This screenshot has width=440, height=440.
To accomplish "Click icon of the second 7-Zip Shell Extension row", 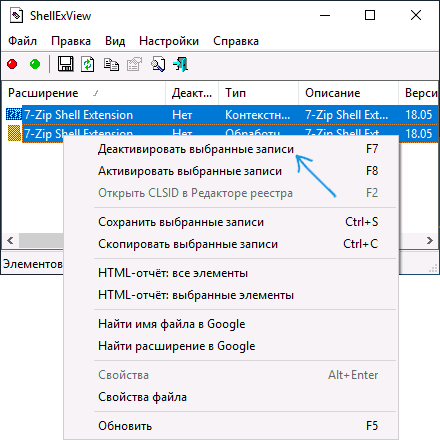I will click(x=14, y=133).
